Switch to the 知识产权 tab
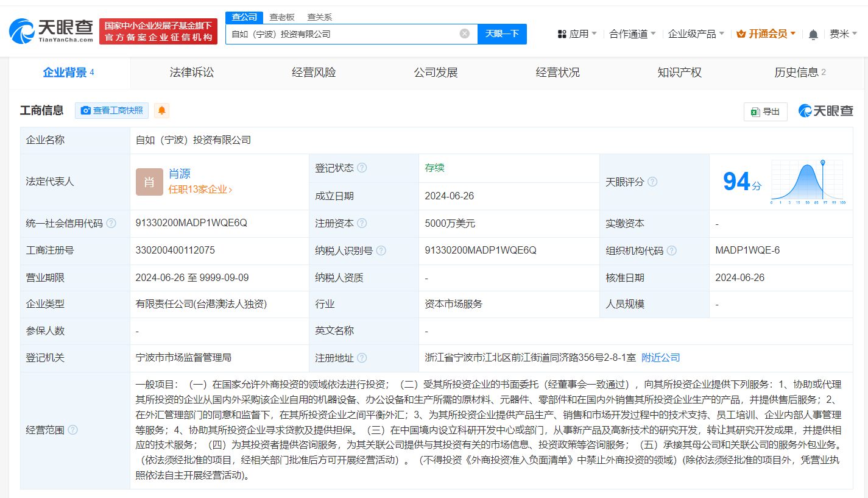 click(679, 72)
